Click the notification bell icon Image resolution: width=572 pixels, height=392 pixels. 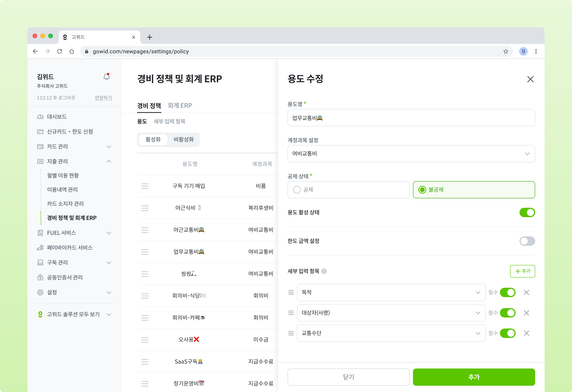click(x=106, y=77)
